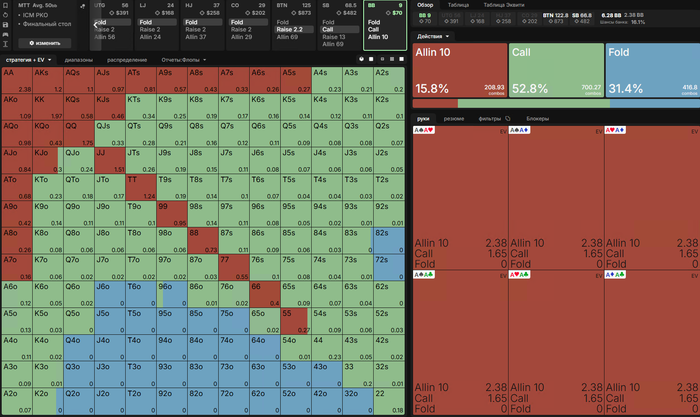The height and width of the screenshot is (417, 700).
Task: Select the pie chart view icon above matrix
Action: coord(362,59)
